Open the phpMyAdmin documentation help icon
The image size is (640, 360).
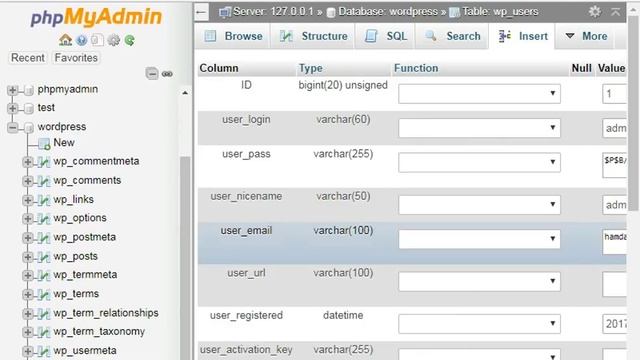(x=82, y=40)
